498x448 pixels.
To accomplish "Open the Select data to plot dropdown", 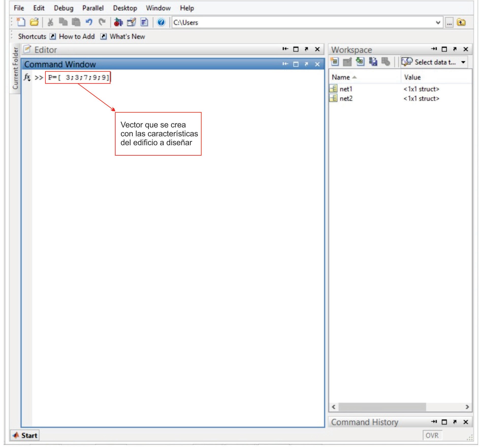I will (x=463, y=62).
